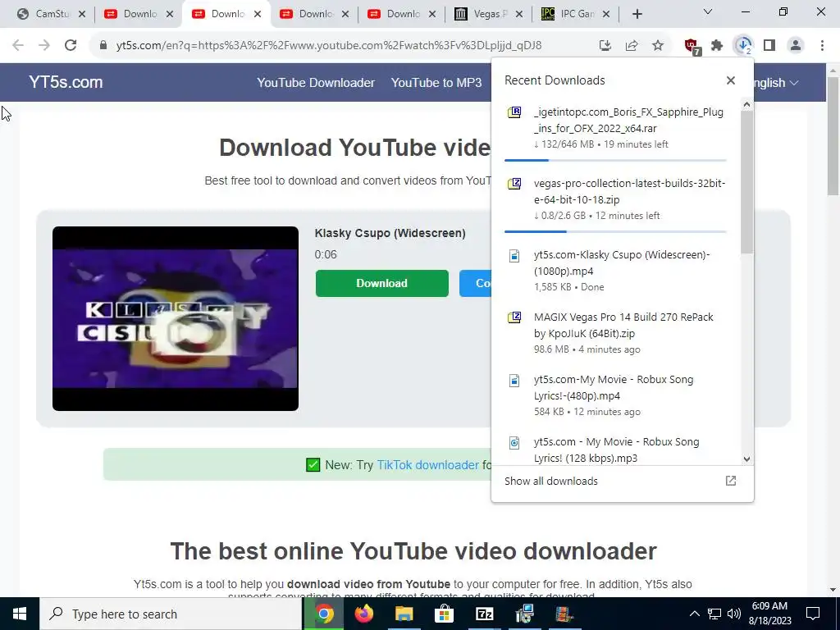The height and width of the screenshot is (630, 840).
Task: Click the Boris FX download progress bar
Action: click(615, 160)
